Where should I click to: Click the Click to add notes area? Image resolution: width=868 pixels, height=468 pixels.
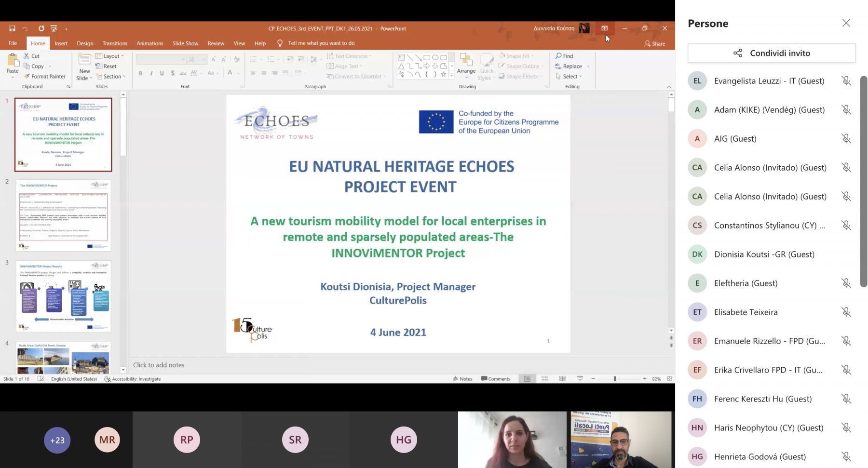coord(159,365)
